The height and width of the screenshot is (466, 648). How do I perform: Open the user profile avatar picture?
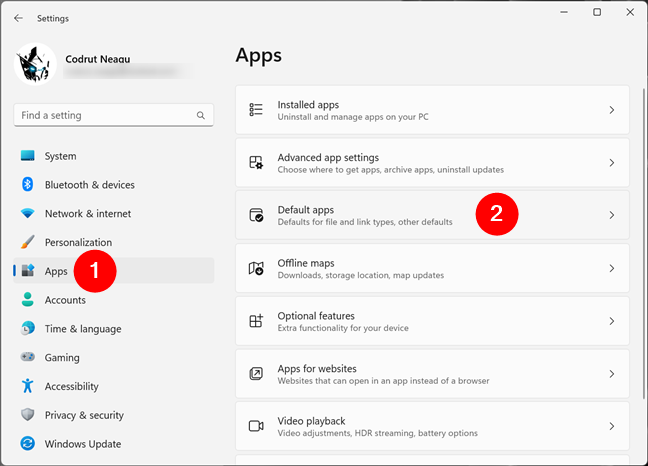(x=35, y=64)
